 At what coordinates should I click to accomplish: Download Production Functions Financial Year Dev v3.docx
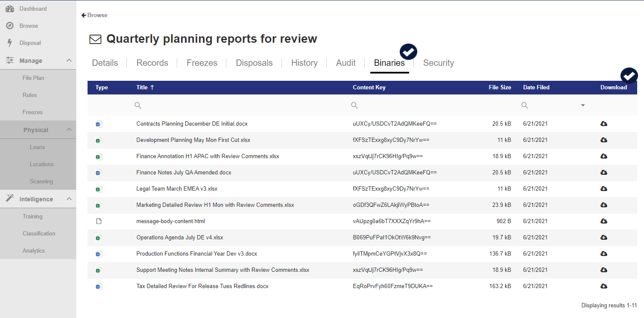pos(604,253)
